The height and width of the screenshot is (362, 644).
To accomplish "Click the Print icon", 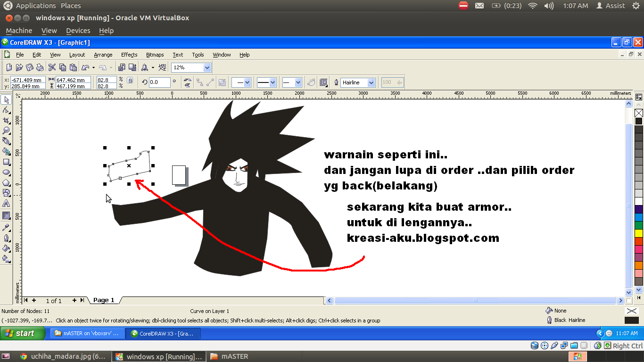I will (40, 67).
